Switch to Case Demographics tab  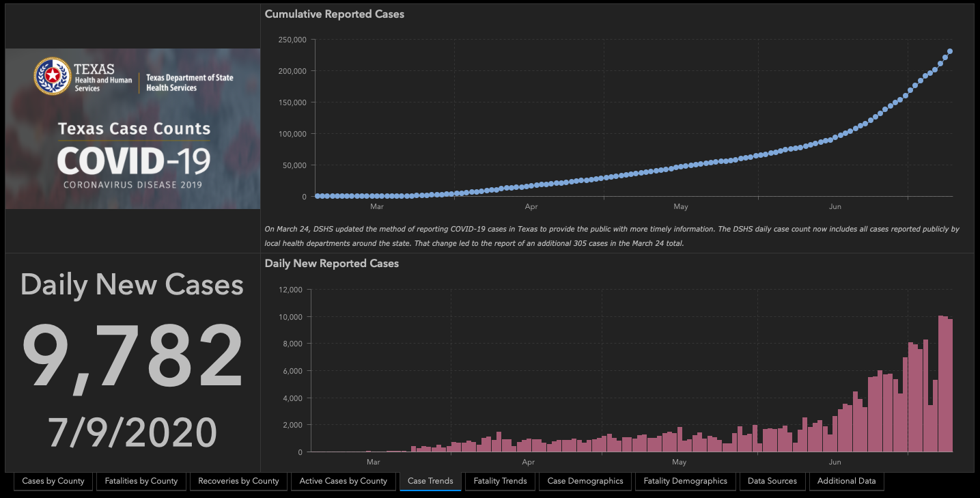point(585,481)
